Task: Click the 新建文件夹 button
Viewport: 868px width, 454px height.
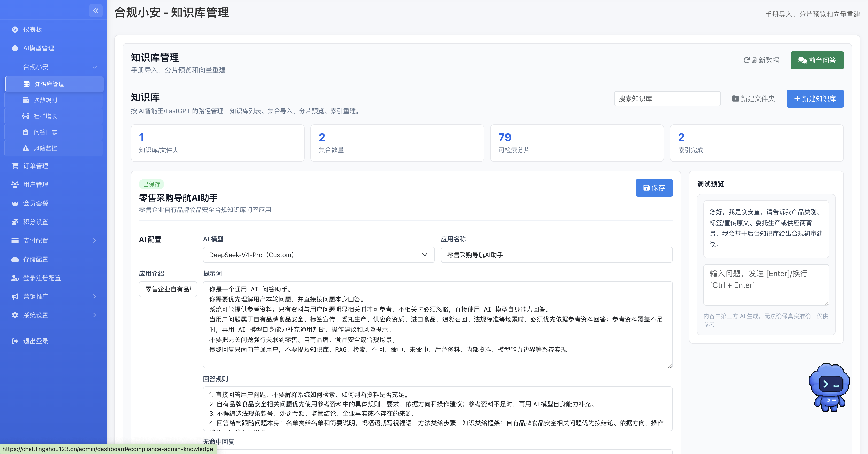Action: coord(753,99)
